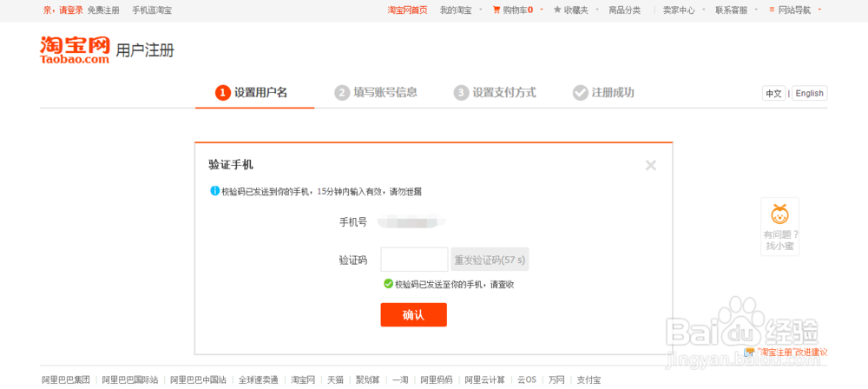Viewport: 868px width, 389px height.
Task: Open 聚划算 footer link
Action: [x=367, y=380]
